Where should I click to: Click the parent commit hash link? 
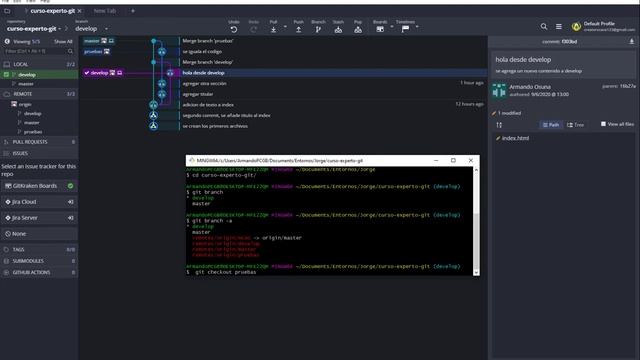(628, 86)
